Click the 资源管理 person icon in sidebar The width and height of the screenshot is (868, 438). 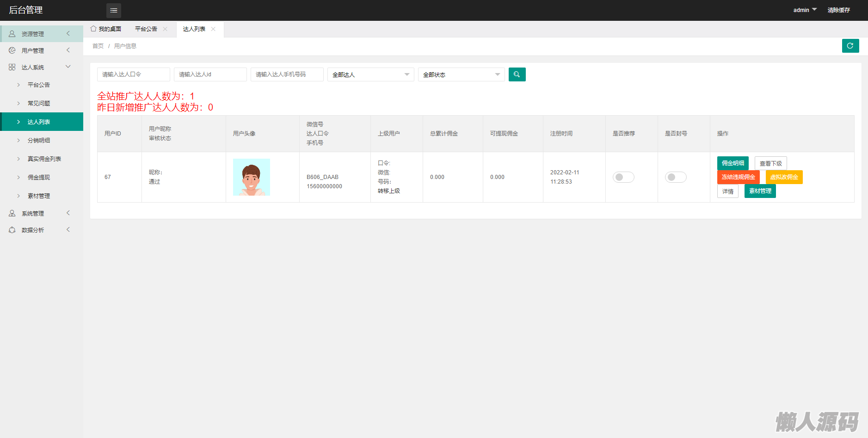click(12, 34)
